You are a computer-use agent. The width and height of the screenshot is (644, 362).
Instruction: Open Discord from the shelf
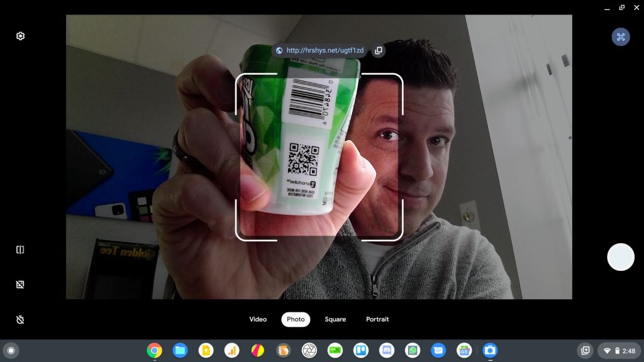387,351
